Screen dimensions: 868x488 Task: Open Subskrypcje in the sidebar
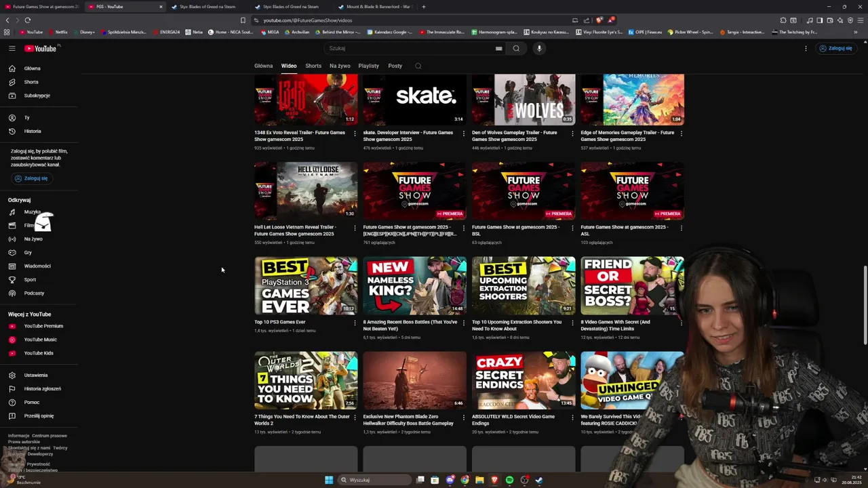pos(37,96)
